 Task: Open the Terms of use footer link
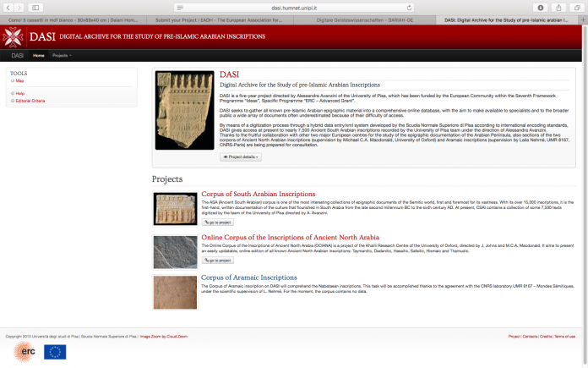click(x=564, y=337)
